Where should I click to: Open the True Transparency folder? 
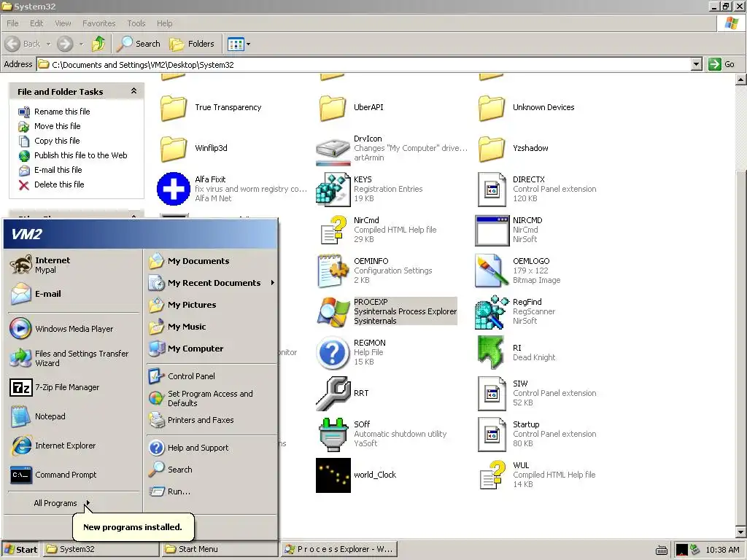[x=174, y=108]
